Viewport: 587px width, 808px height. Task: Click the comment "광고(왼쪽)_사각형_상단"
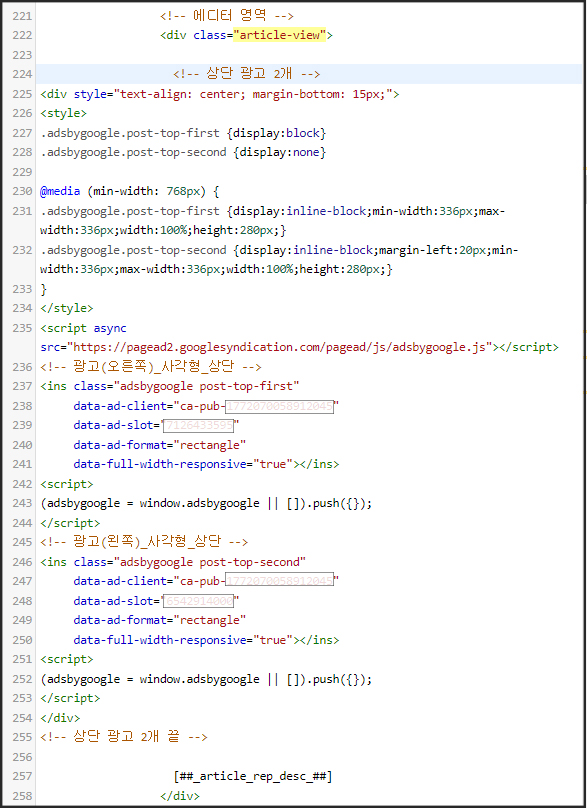[144, 542]
